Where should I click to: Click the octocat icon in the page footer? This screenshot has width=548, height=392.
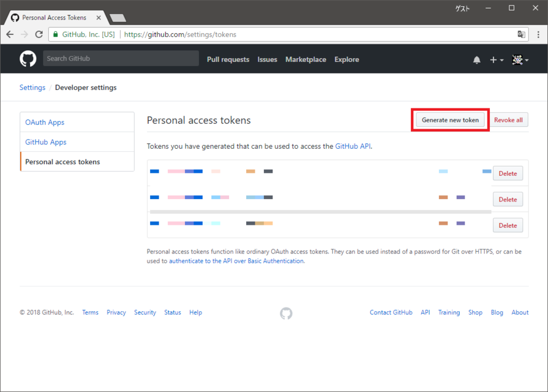[x=286, y=313]
